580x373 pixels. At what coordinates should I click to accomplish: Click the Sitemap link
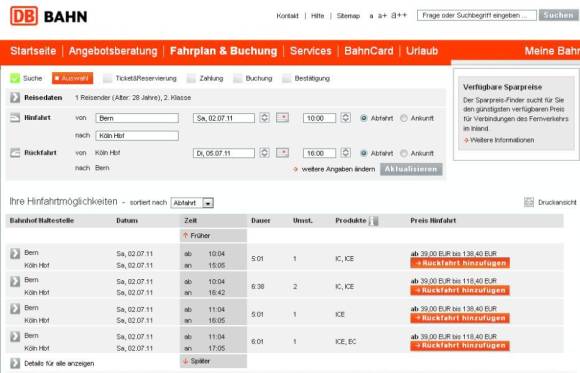pyautogui.click(x=348, y=16)
